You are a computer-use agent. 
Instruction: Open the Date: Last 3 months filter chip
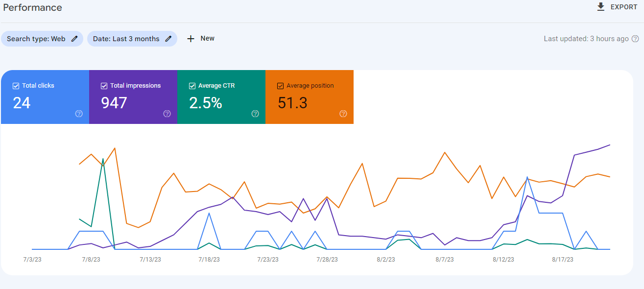point(132,39)
